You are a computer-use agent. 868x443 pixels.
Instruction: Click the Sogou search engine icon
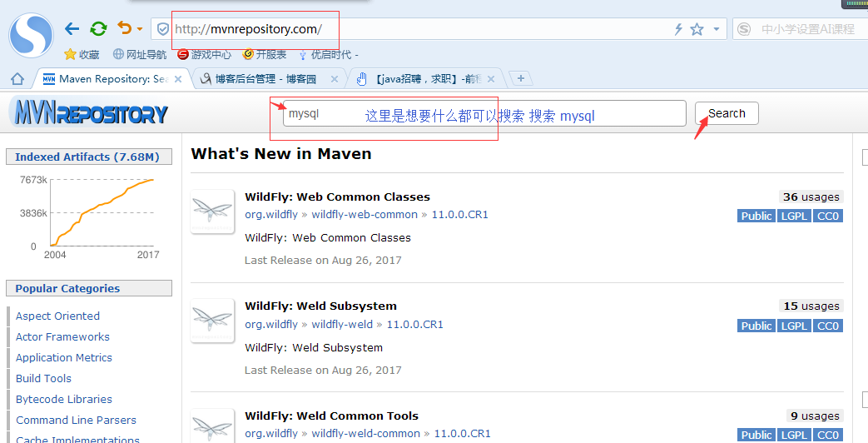(x=745, y=29)
